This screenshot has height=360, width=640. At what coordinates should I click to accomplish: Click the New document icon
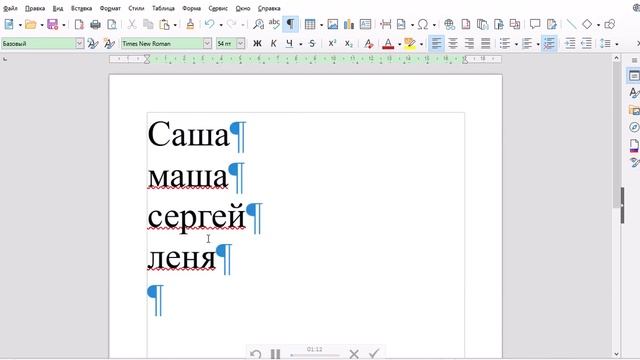point(9,24)
